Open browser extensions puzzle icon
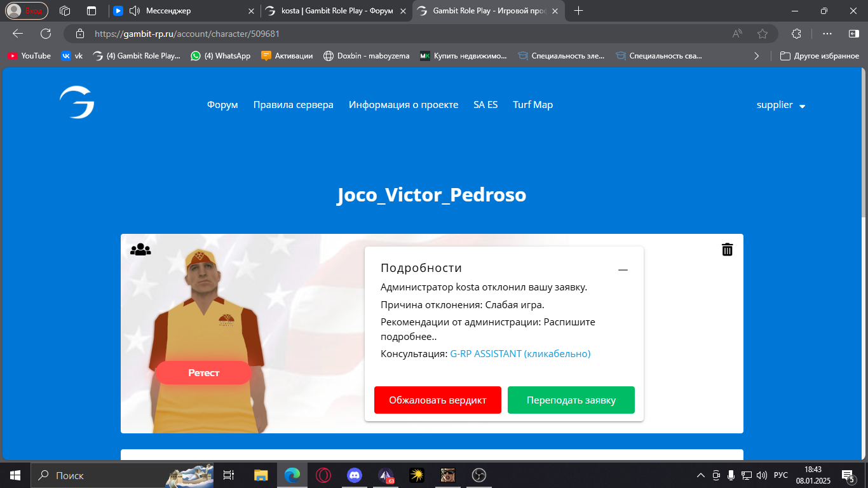This screenshot has width=868, height=488. 796,34
